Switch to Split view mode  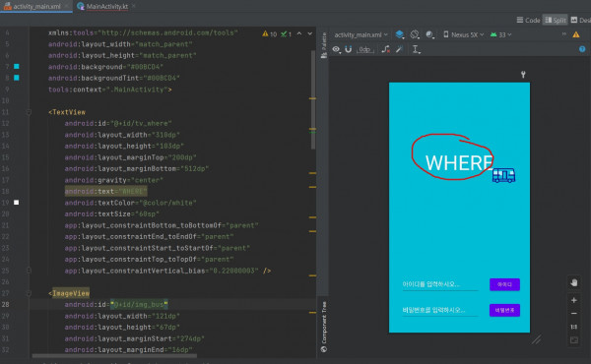(556, 20)
